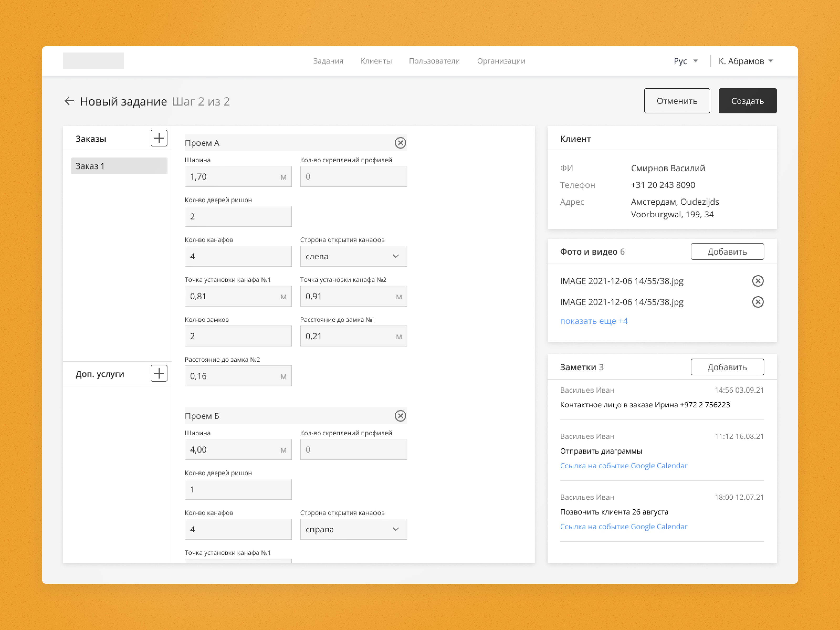Viewport: 840px width, 630px height.
Task: Remove Проем А section with its close icon
Action: pos(400,143)
